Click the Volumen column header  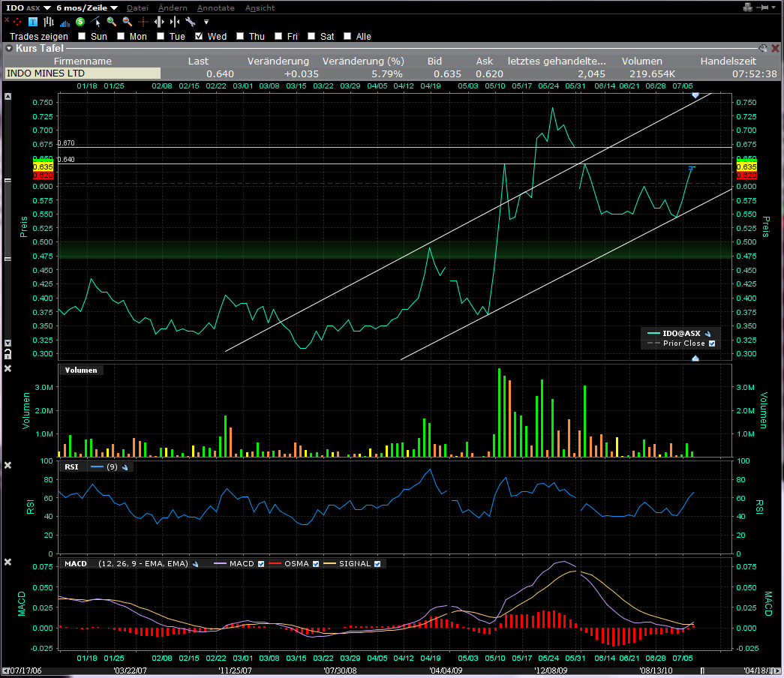(x=641, y=61)
